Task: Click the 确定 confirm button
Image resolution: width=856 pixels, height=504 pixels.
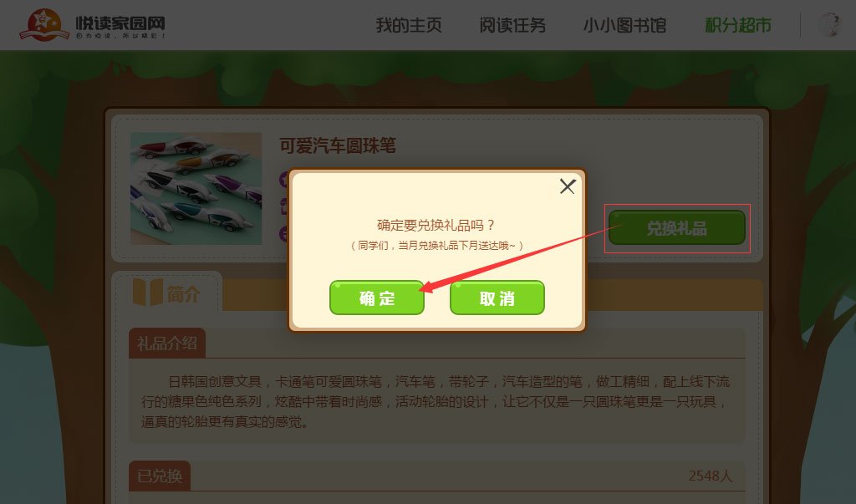Action: (377, 298)
